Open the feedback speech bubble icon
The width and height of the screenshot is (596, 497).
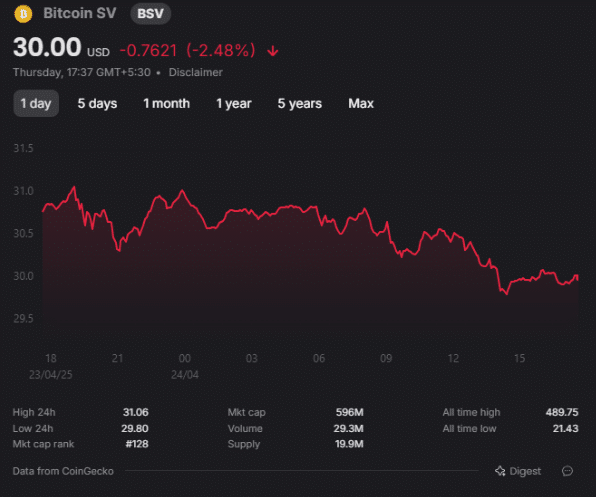[567, 471]
